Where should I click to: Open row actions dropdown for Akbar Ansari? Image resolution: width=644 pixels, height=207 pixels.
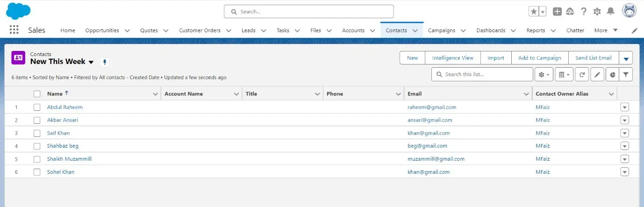pyautogui.click(x=624, y=120)
